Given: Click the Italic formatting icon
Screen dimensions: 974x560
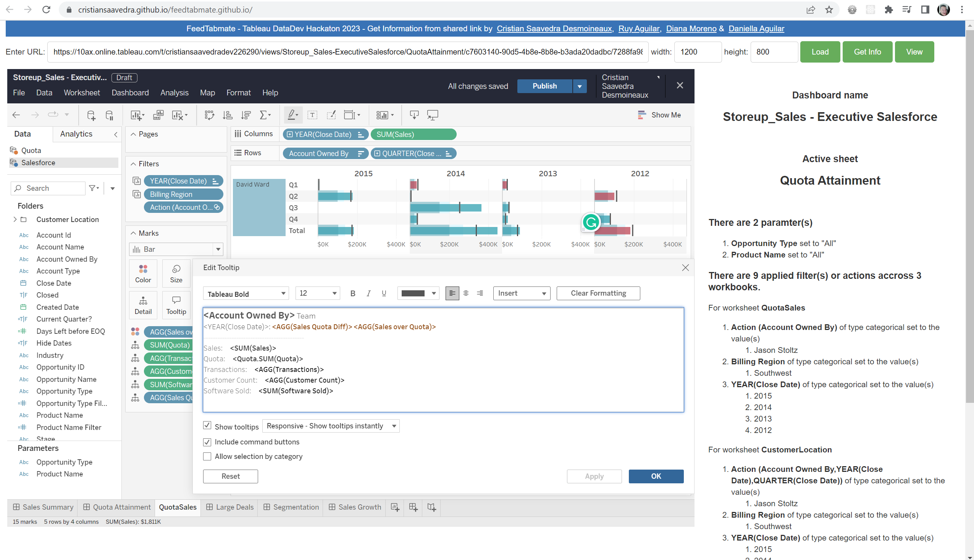Looking at the screenshot, I should [368, 293].
